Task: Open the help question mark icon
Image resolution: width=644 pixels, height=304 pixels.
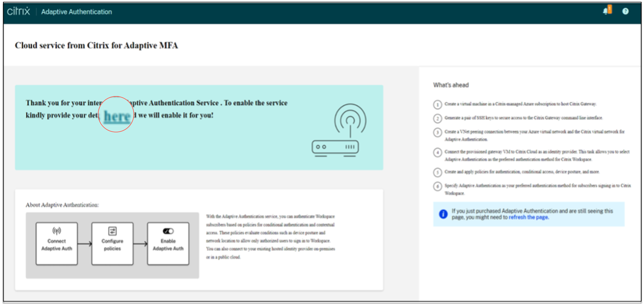Action: pos(625,11)
